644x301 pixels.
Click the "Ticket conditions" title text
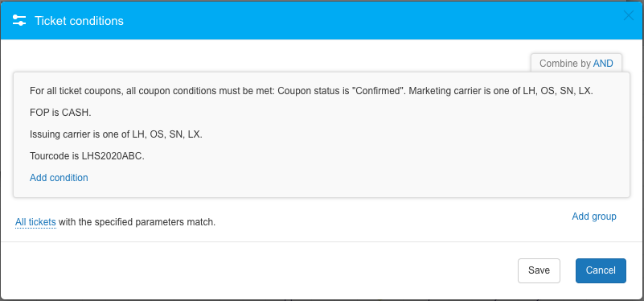pyautogui.click(x=79, y=21)
